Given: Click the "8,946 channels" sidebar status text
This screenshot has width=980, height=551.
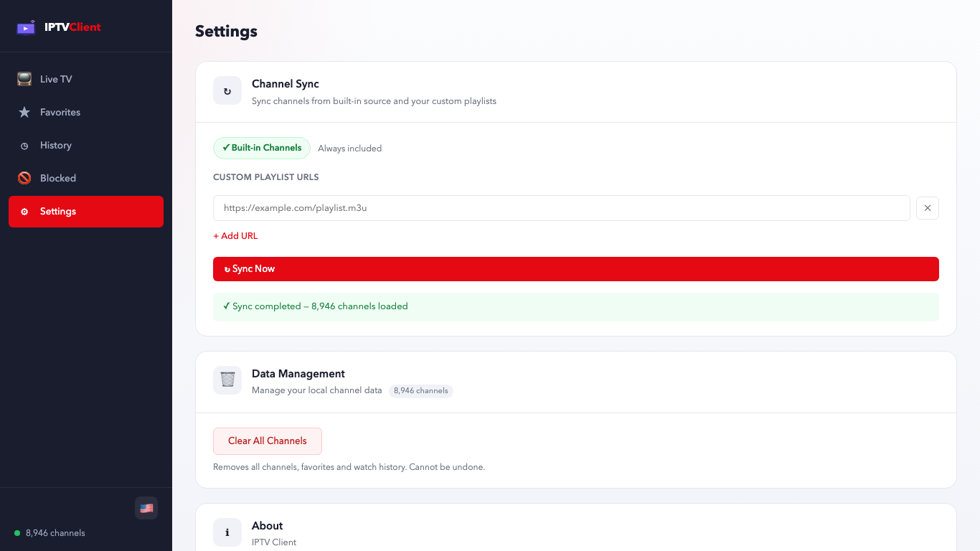Looking at the screenshot, I should coord(55,533).
